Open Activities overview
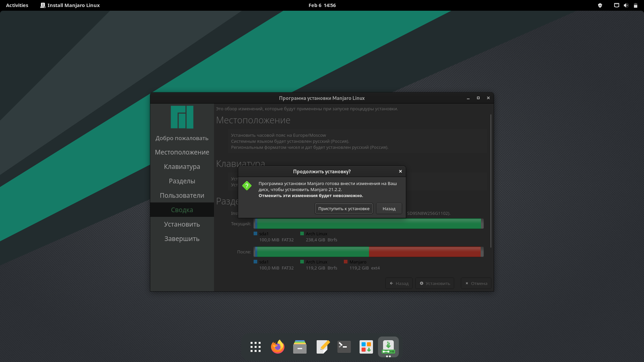The image size is (644, 362). click(x=17, y=5)
